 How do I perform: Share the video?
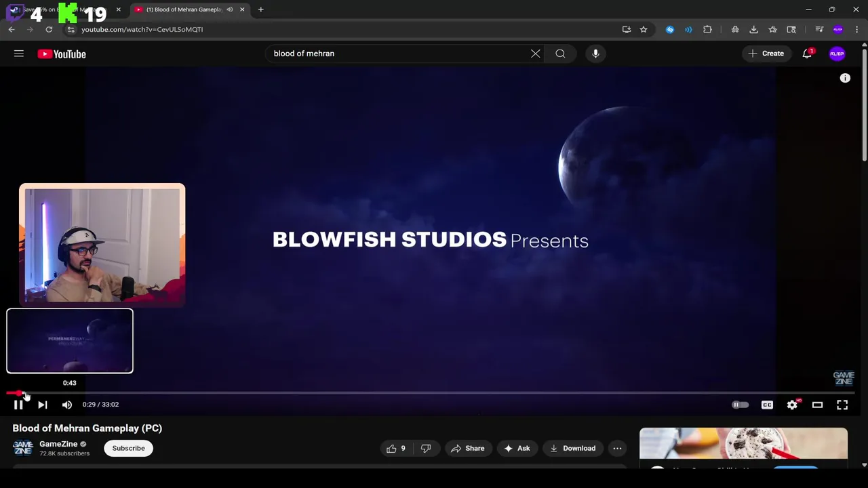point(468,448)
